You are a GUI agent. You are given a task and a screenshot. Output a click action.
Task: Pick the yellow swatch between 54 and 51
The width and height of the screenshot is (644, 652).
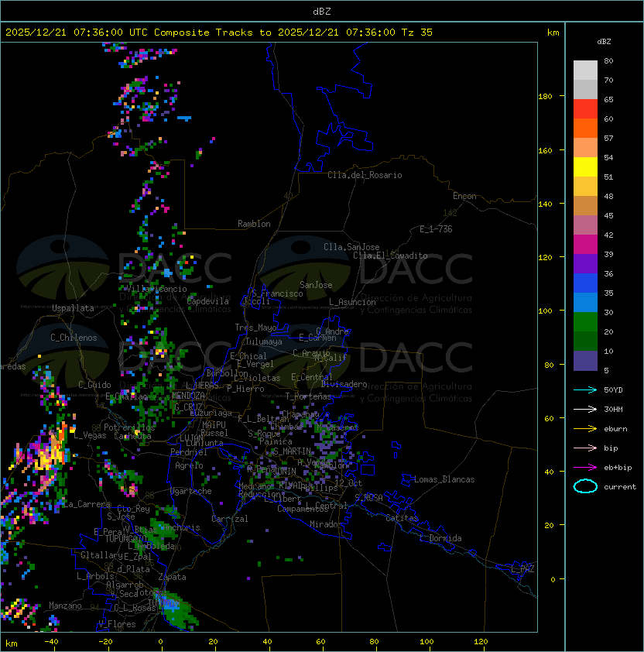(x=585, y=167)
